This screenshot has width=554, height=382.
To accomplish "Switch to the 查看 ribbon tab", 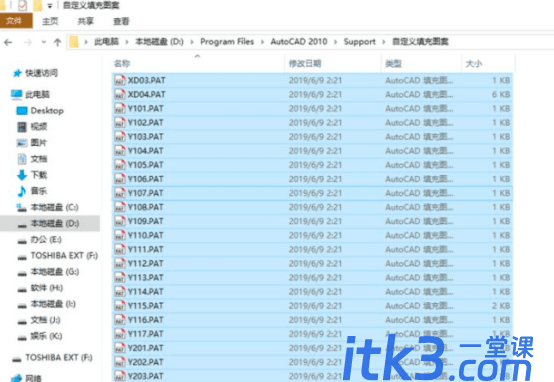I will (x=121, y=21).
